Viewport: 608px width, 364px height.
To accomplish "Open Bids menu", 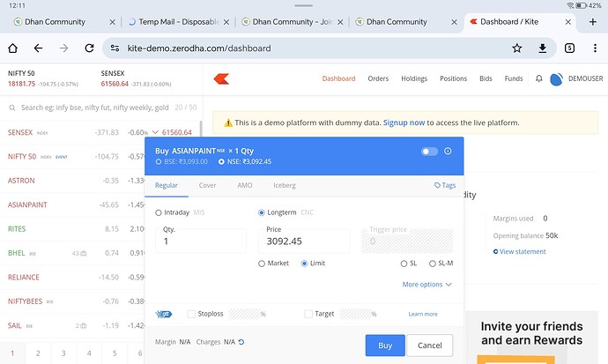I will click(486, 78).
